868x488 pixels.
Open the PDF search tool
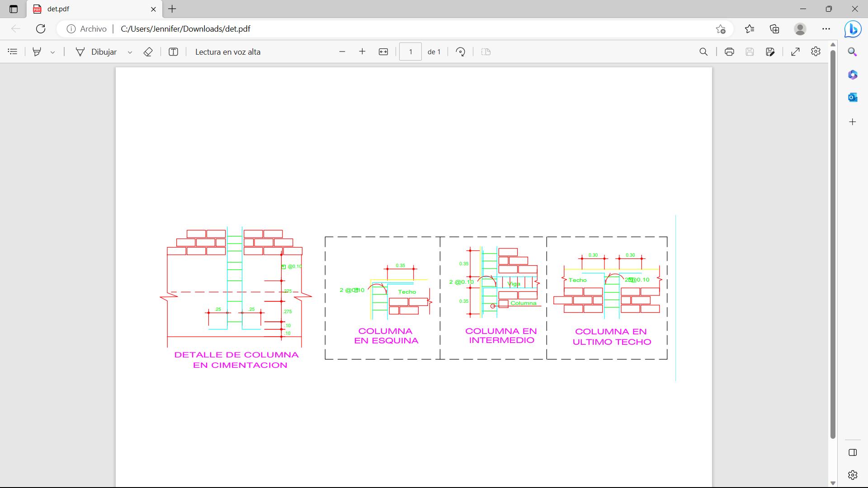(x=703, y=52)
